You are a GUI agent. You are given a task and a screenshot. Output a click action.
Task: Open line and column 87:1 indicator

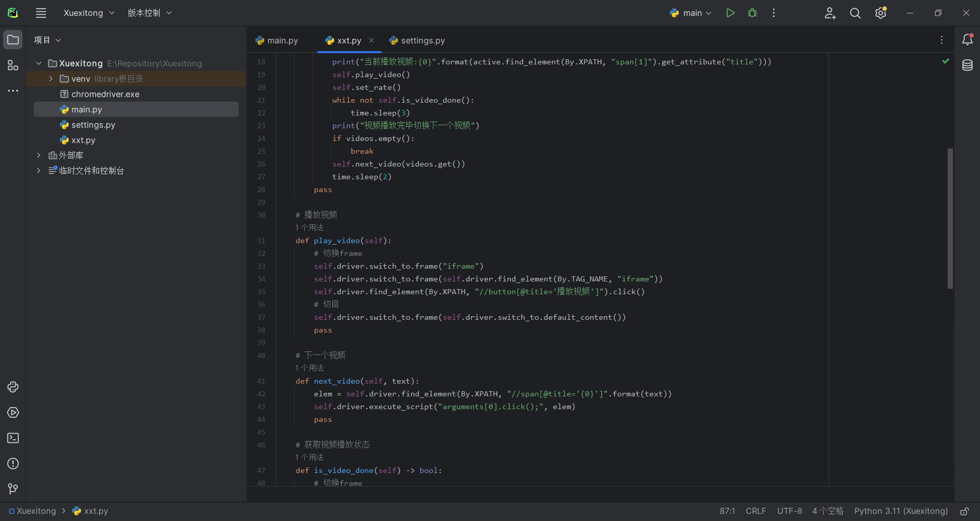click(x=727, y=511)
